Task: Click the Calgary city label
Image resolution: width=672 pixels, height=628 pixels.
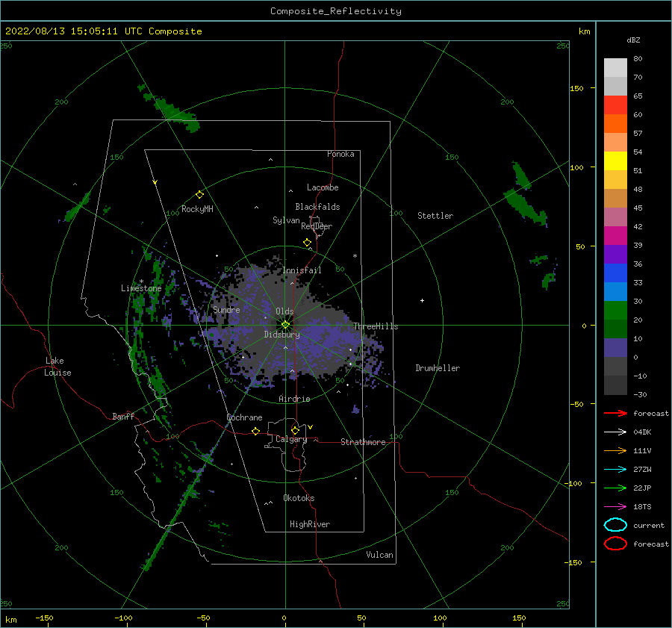Action: click(x=291, y=439)
